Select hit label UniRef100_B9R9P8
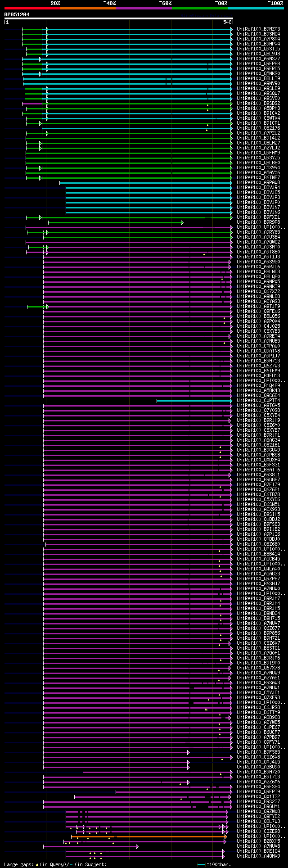Screen dimensions: 288x868 tap(258, 222)
